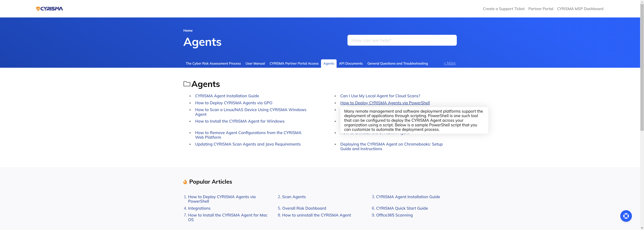Open How to Scan a Linux/NAS Device article
This screenshot has height=230, width=644.
[250, 112]
